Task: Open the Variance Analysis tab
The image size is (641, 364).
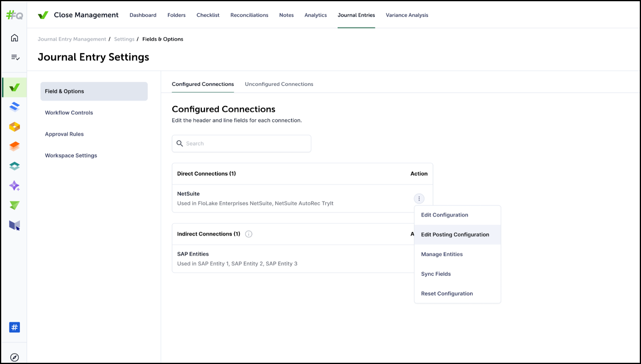Action: pos(407,15)
